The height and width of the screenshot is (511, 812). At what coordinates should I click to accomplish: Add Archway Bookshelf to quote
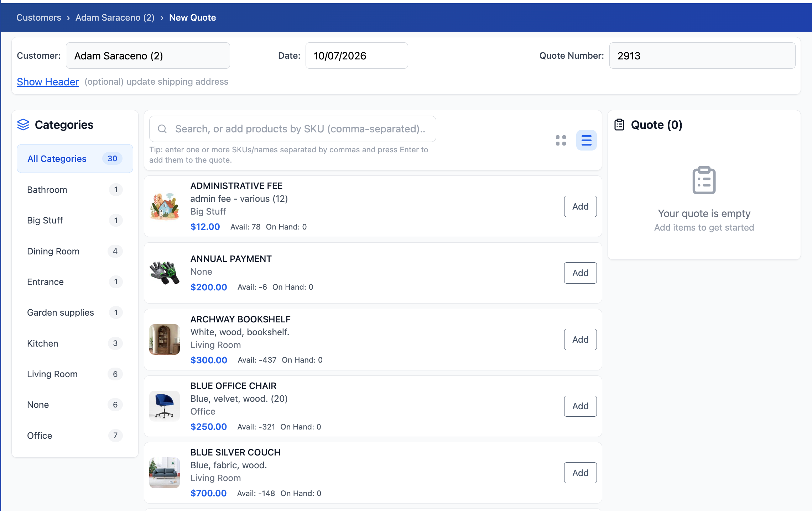click(580, 339)
